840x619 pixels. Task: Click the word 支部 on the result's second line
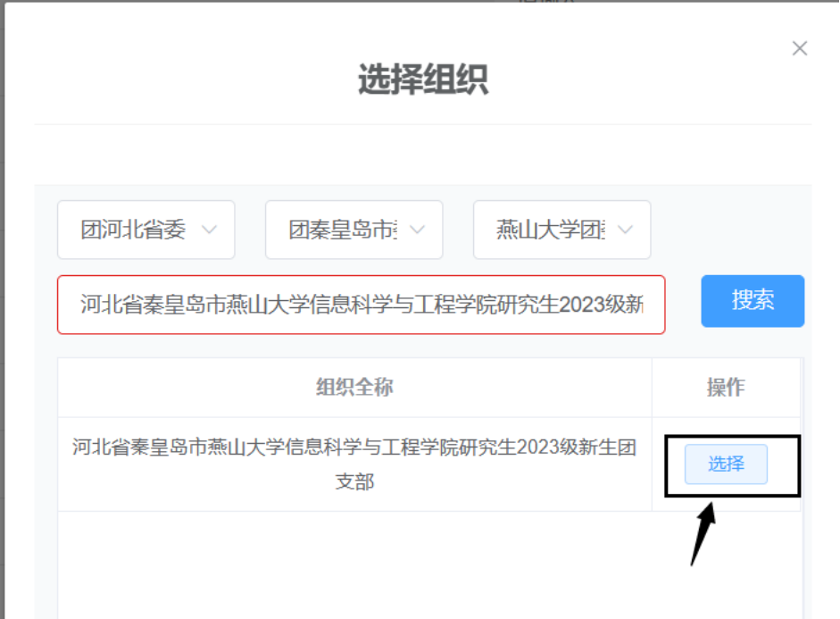pyautogui.click(x=354, y=482)
